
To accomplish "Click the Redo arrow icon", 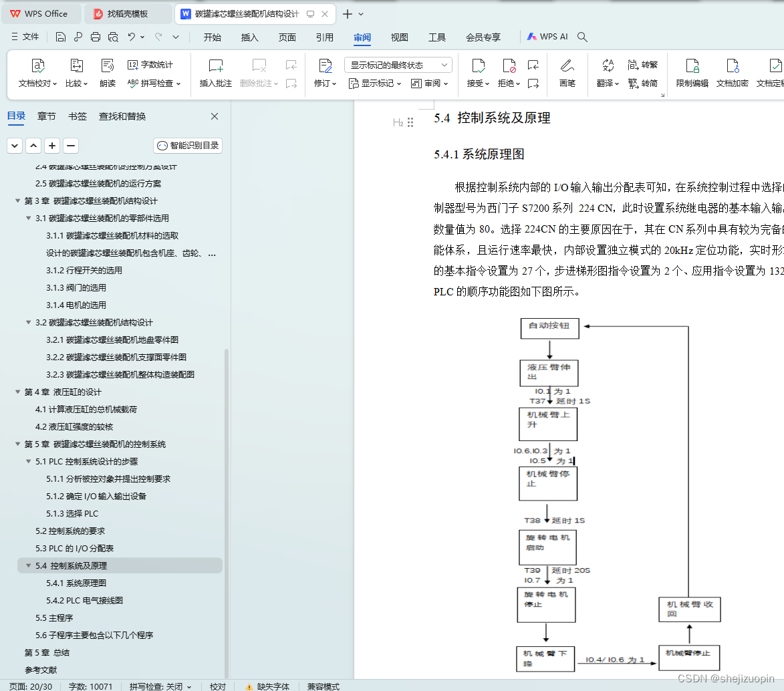I will [158, 37].
